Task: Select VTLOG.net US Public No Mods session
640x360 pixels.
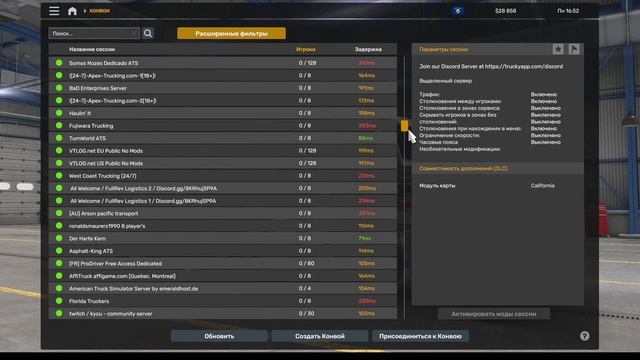Action: coord(222,163)
